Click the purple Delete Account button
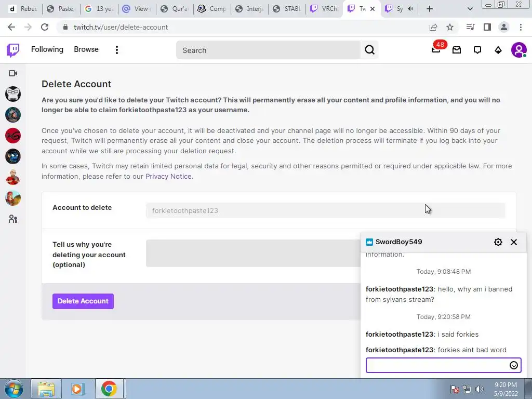The width and height of the screenshot is (532, 399). 83,301
